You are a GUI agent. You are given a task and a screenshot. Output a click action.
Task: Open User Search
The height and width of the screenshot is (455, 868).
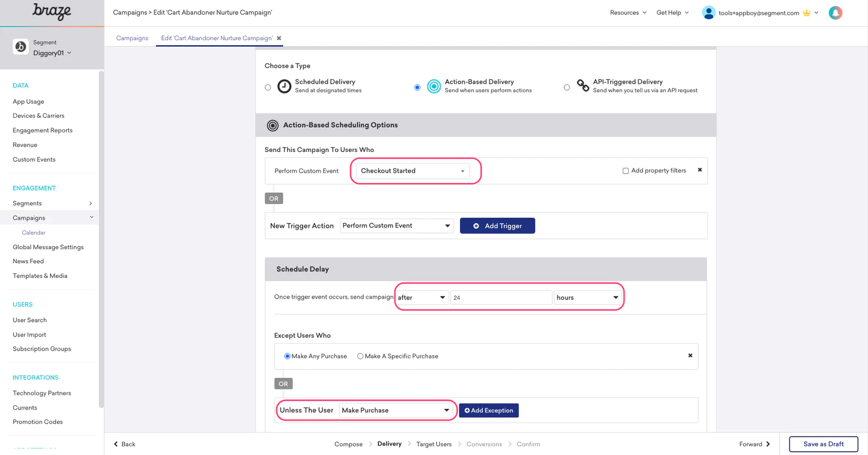click(x=30, y=320)
